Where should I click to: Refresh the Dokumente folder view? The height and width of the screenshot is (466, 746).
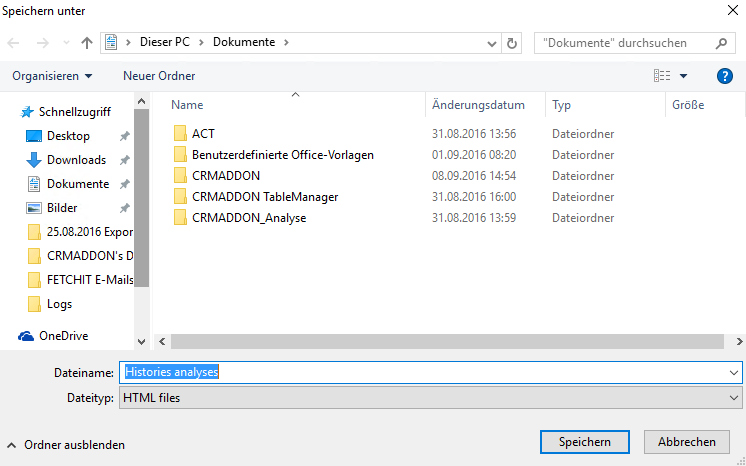tap(511, 43)
